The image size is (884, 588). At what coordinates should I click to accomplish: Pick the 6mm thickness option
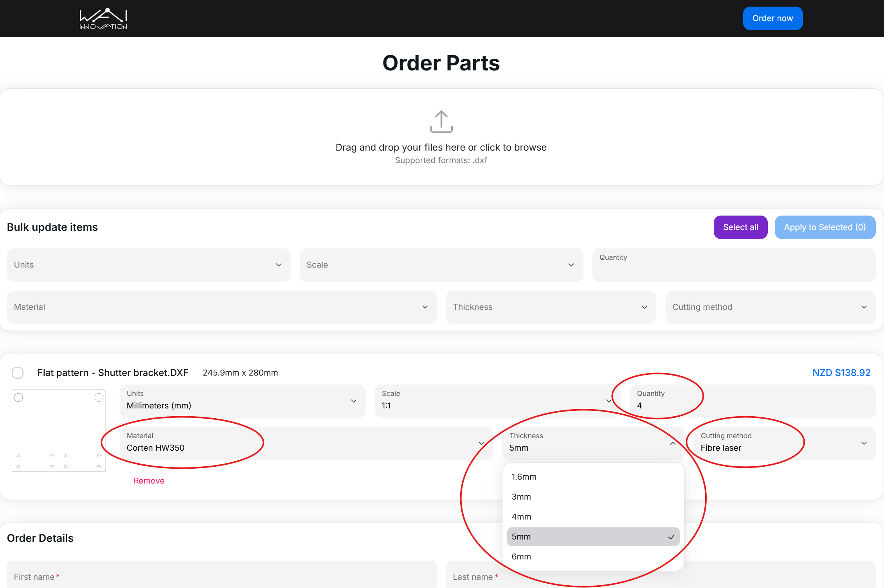[521, 557]
